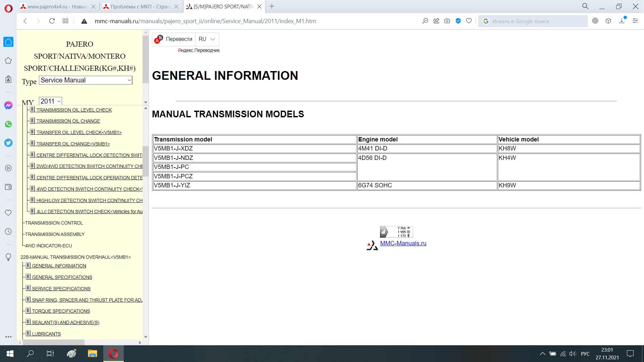Open WhatsApp in Opera sidebar
The image size is (644, 362).
pyautogui.click(x=8, y=124)
